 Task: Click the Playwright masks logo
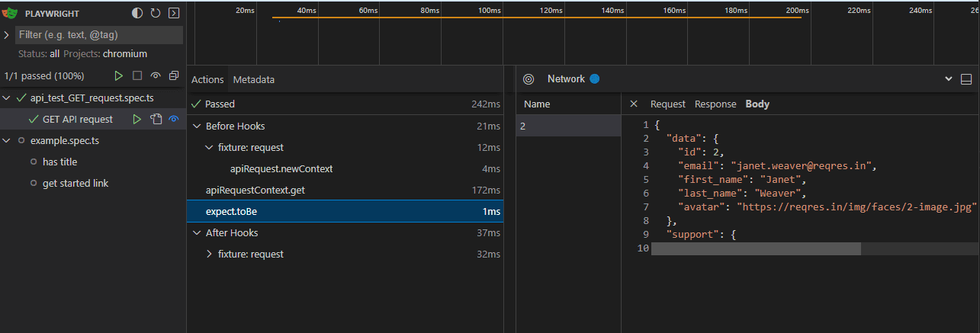click(11, 13)
